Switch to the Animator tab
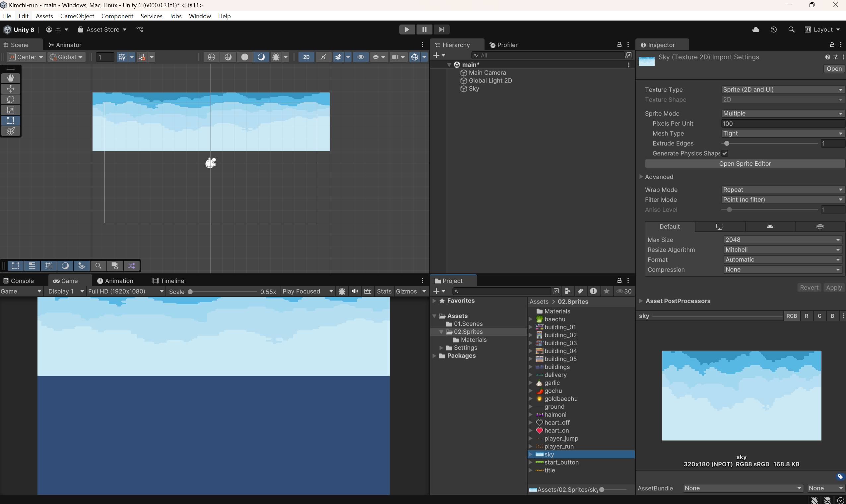 (x=65, y=45)
